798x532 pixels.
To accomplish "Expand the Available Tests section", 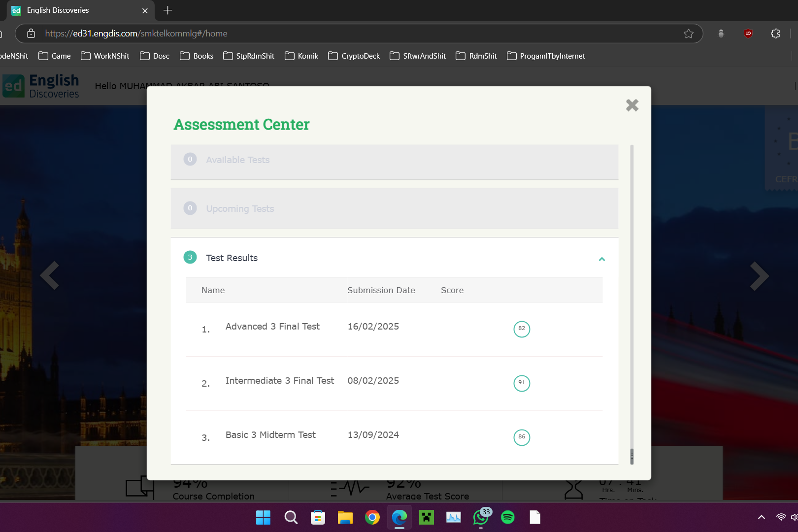I will [x=394, y=162].
